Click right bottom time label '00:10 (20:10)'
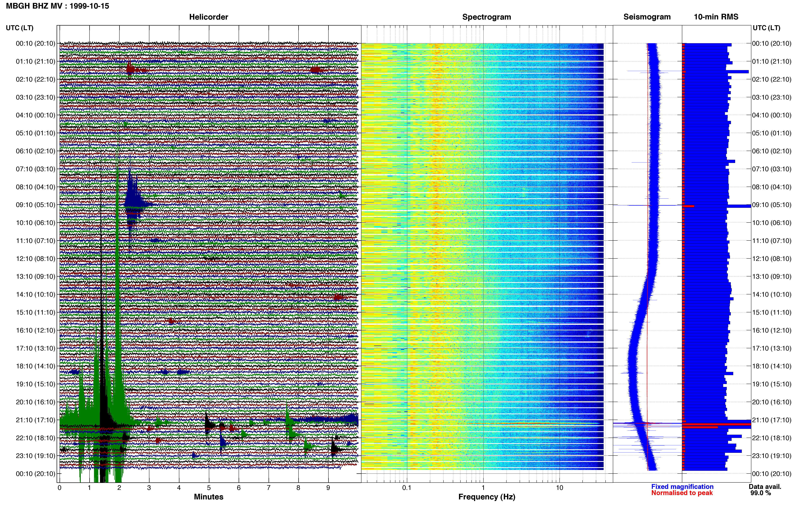The width and height of the screenshot is (812, 508). click(x=772, y=474)
